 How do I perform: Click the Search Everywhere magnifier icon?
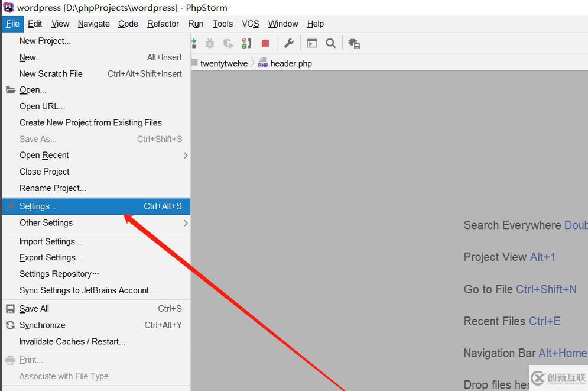pos(331,44)
